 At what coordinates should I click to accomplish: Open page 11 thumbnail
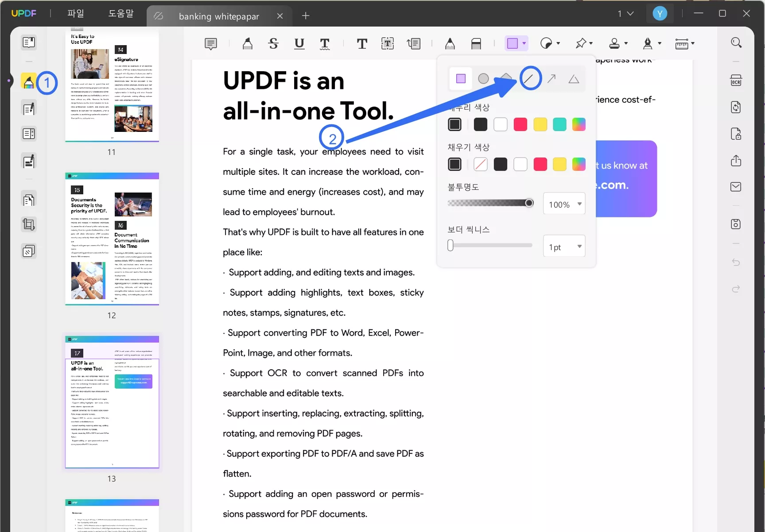pos(112,85)
